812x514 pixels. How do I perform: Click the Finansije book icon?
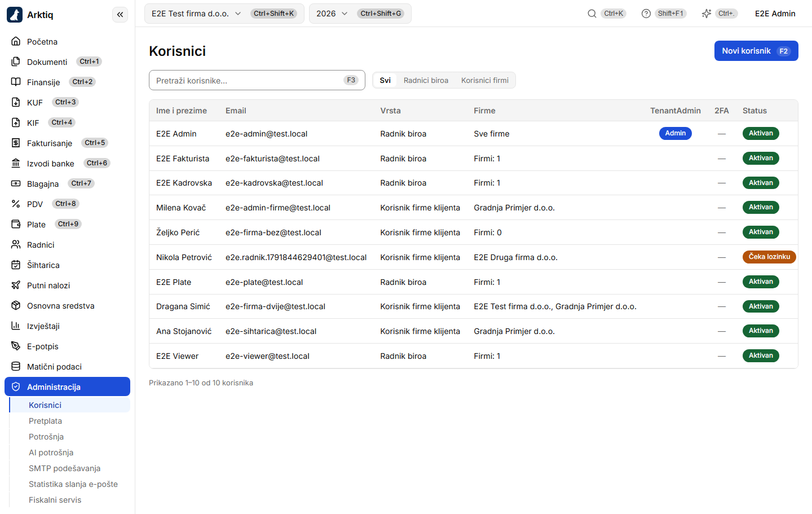[x=16, y=82]
